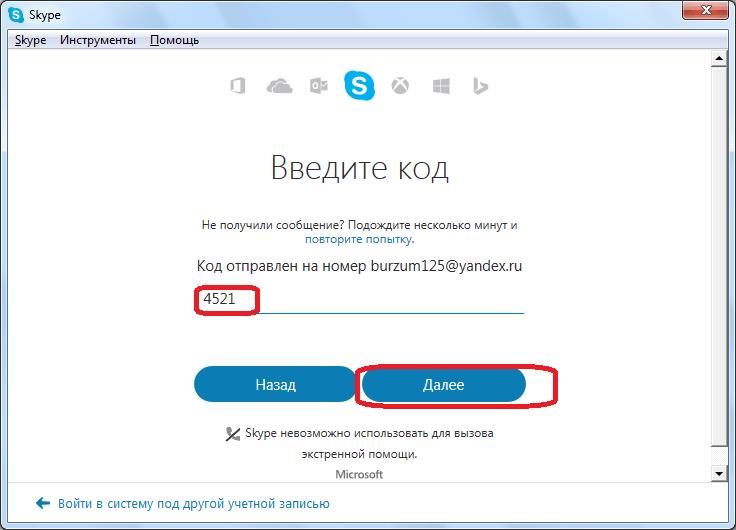Image resolution: width=736 pixels, height=530 pixels.
Task: Click Войти в систему под другой учетной записью
Action: [194, 504]
